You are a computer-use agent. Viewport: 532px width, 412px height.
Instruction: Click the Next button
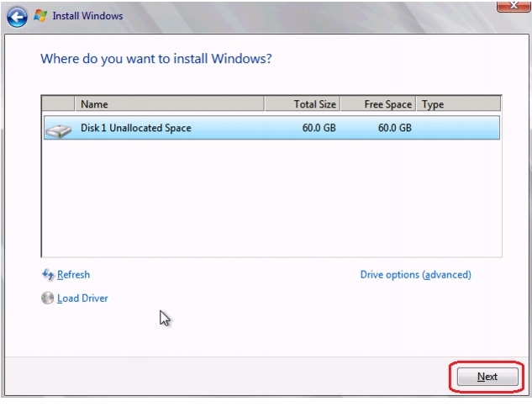coord(487,377)
